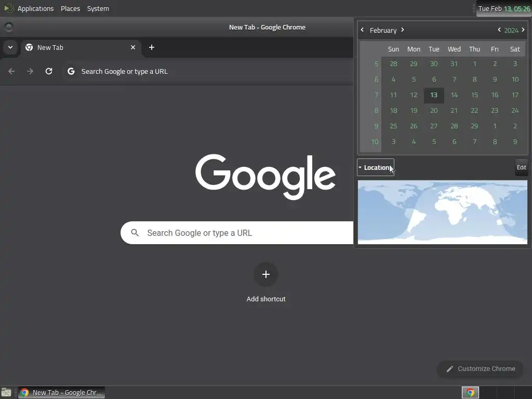532x399 pixels.
Task: Click the Wed column header
Action: pyautogui.click(x=454, y=49)
